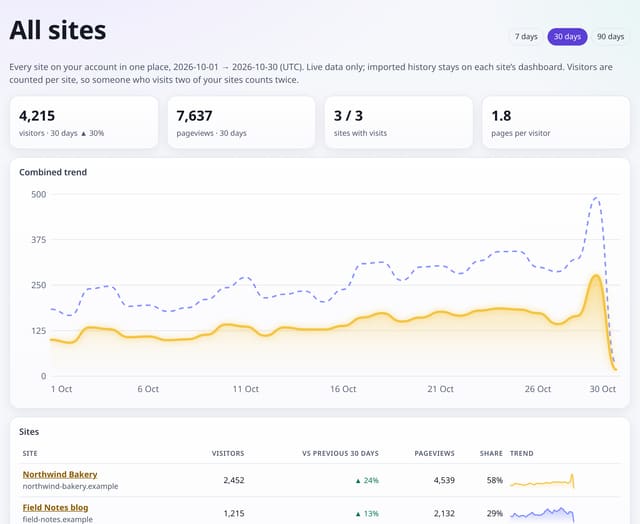Click the Field Notes blog trend sparkline
Screen dimensions: 640x524
click(542, 514)
